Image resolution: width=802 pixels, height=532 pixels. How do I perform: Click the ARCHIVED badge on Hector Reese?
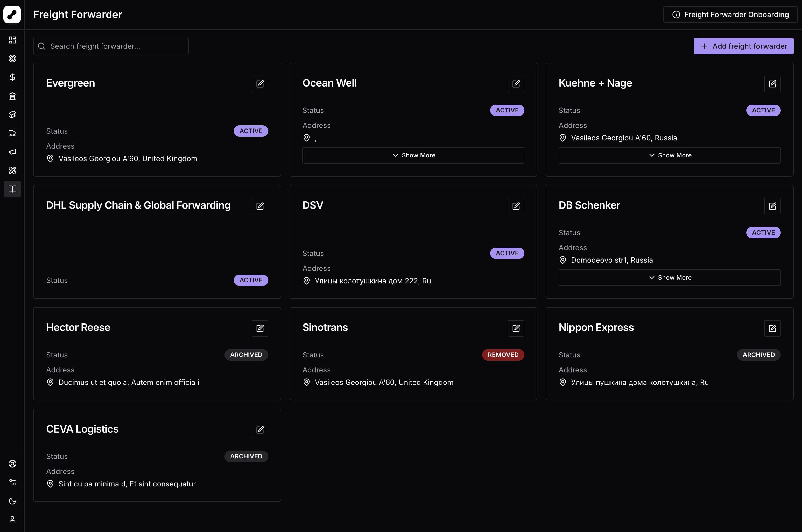tap(246, 355)
